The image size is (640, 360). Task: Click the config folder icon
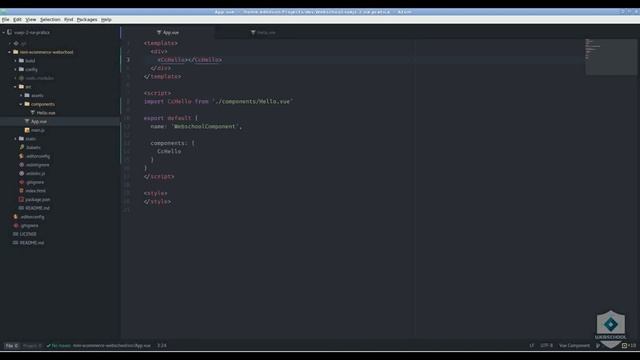[22, 69]
